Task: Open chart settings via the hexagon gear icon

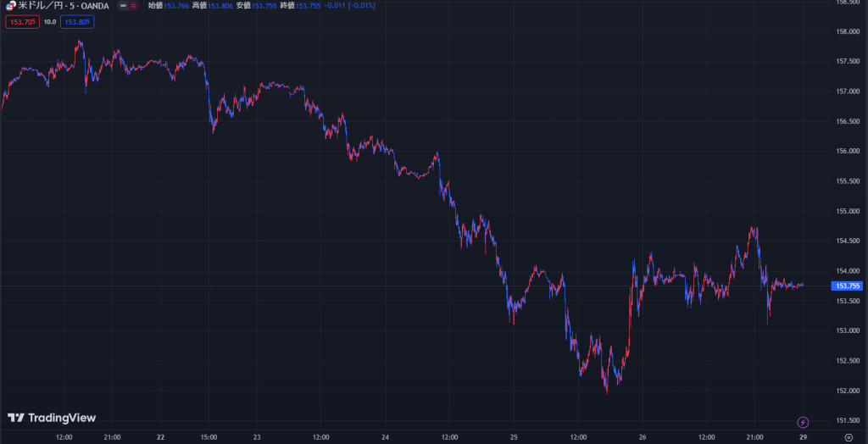Action: 849,437
